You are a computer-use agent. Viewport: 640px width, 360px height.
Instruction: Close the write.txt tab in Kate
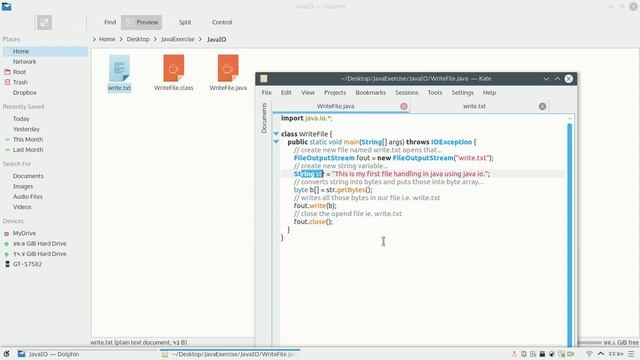[542, 106]
